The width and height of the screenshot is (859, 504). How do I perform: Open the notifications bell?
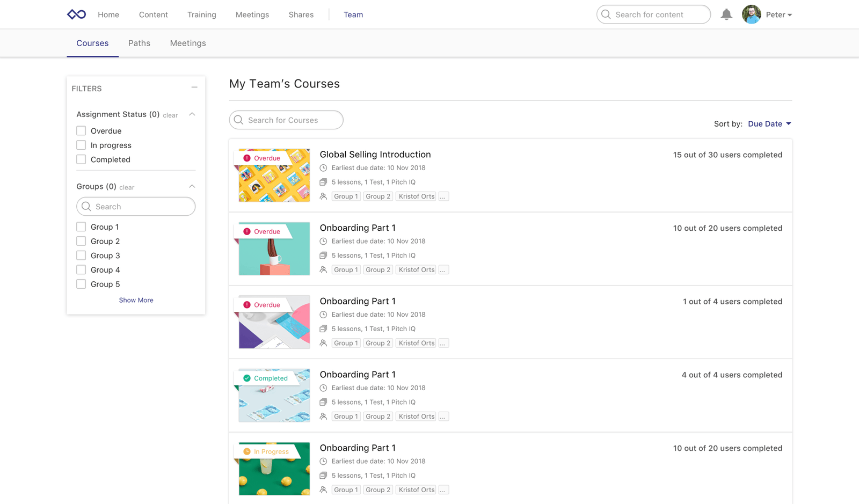(726, 14)
